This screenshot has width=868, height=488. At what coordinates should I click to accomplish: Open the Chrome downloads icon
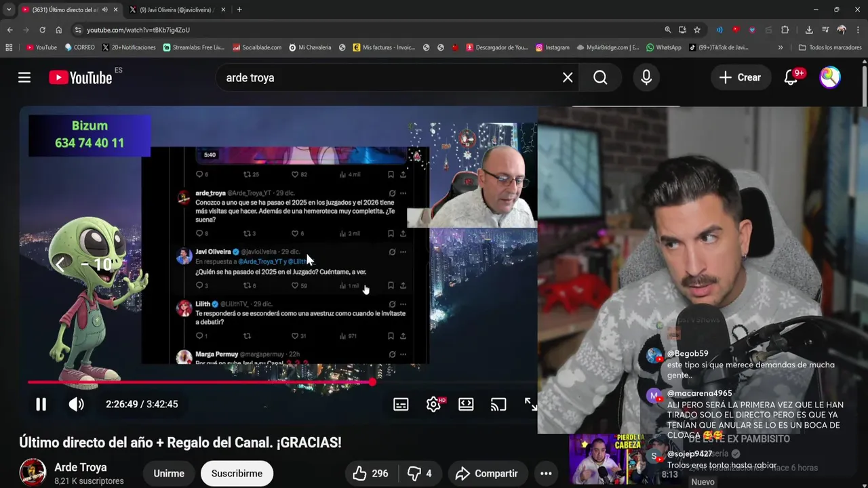(x=809, y=30)
